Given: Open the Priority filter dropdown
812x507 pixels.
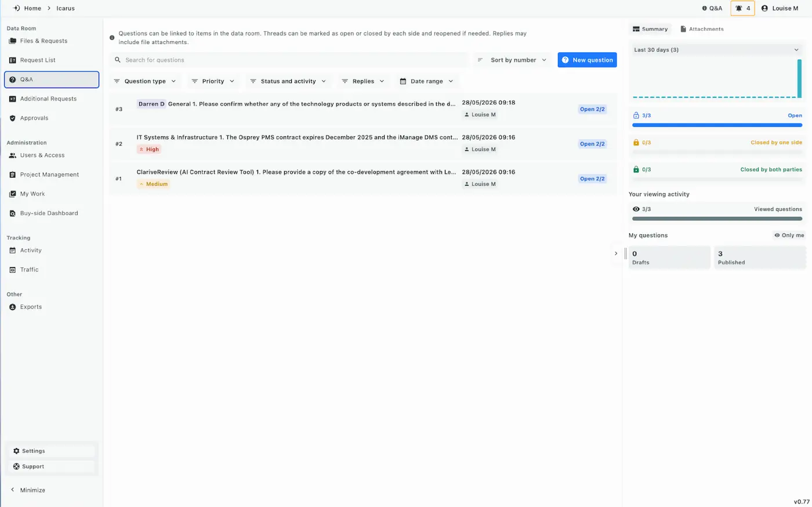Looking at the screenshot, I should 213,81.
